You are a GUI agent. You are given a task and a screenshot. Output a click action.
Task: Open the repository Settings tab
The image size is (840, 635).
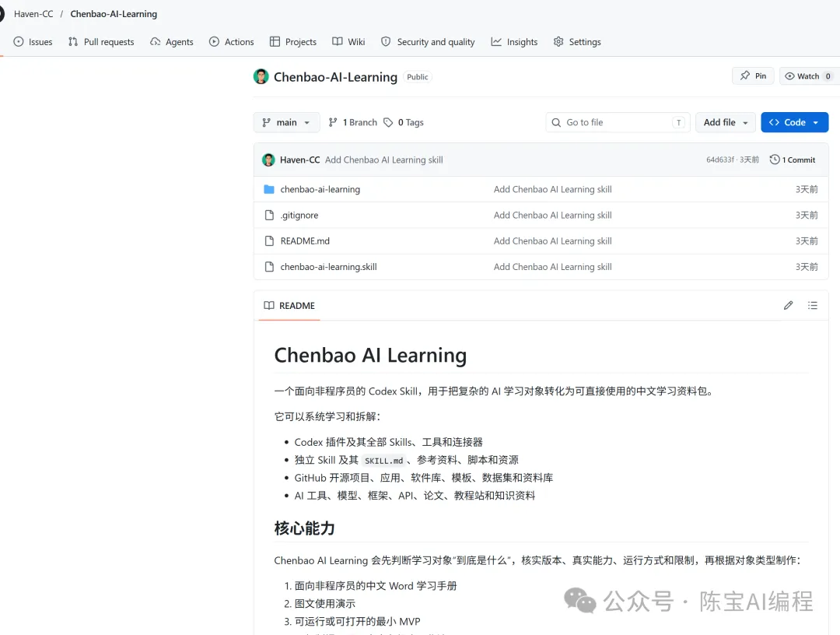pyautogui.click(x=577, y=42)
